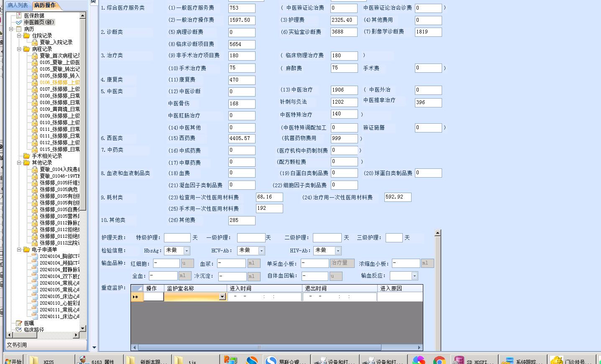This screenshot has height=364, width=601.
Task: Click the document icon for 20240104_胸部CT
Action: point(35,256)
